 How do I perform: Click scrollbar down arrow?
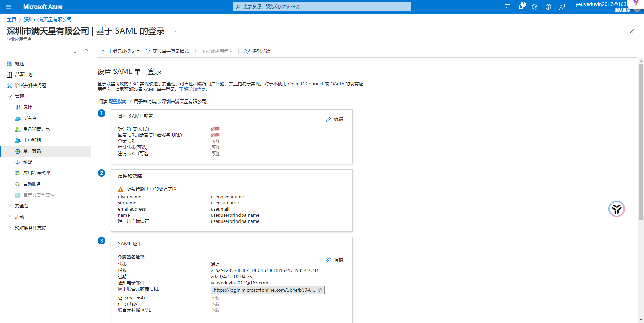641,320
